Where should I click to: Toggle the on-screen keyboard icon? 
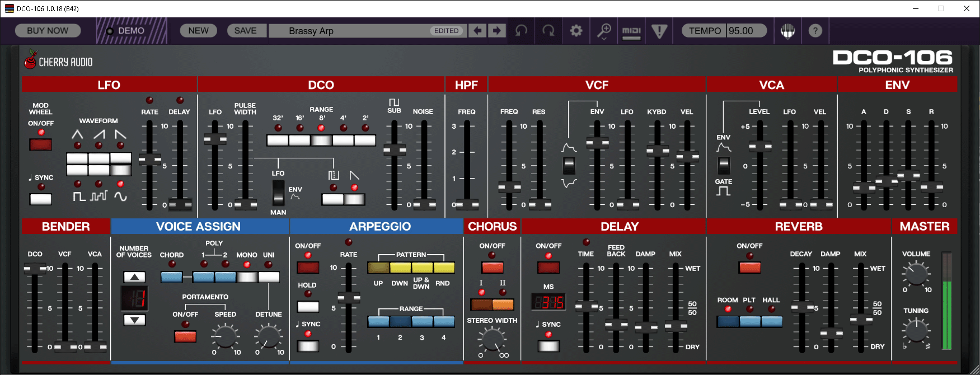click(788, 31)
